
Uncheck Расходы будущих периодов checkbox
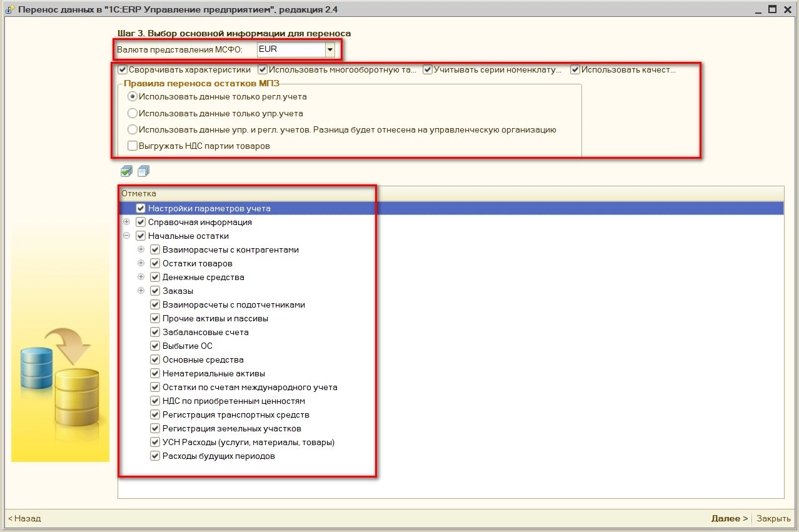click(x=155, y=456)
